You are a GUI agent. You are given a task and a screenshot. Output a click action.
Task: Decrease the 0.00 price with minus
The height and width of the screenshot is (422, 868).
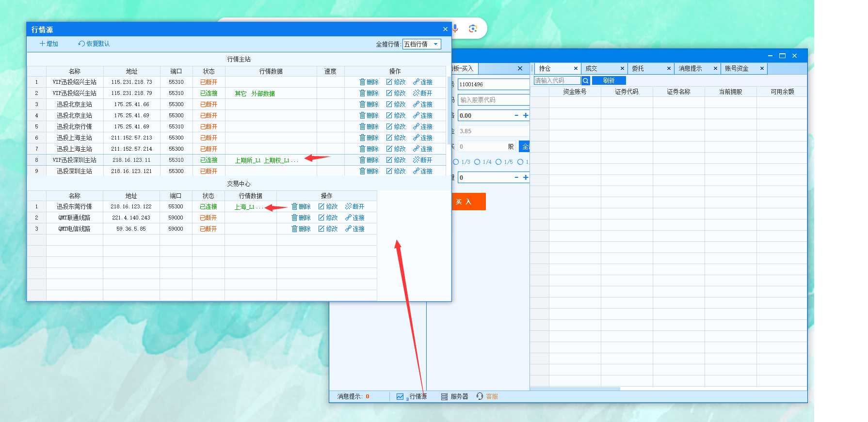click(x=516, y=115)
